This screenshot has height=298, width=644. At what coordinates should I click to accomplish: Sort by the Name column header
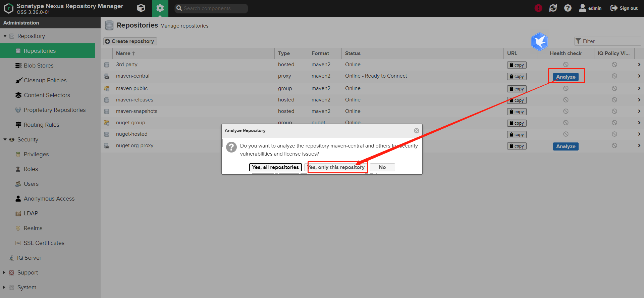click(194, 53)
